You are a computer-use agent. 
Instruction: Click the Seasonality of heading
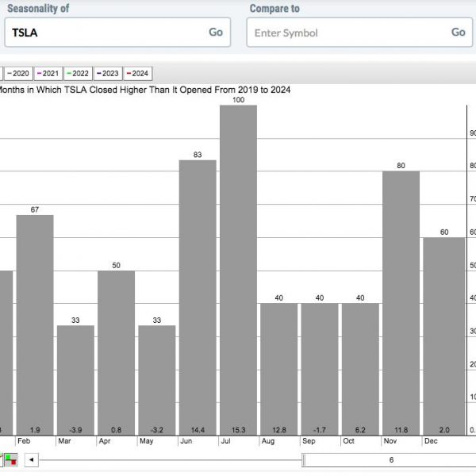coord(38,9)
